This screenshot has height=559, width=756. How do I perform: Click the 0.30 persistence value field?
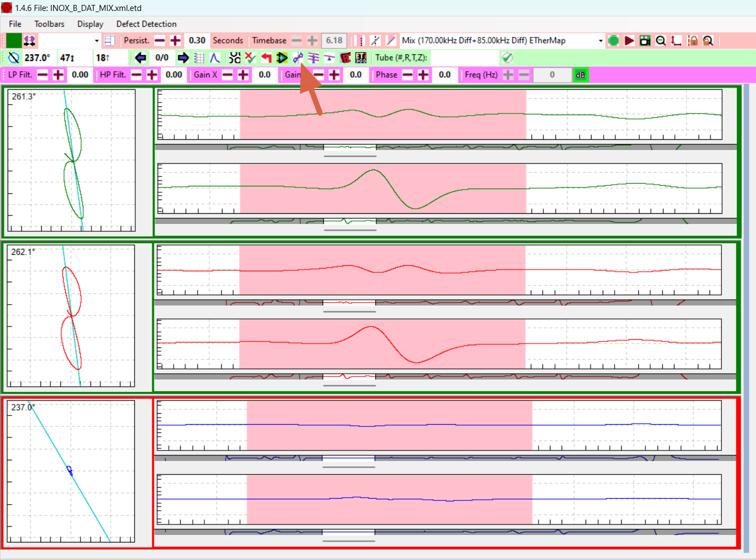197,41
